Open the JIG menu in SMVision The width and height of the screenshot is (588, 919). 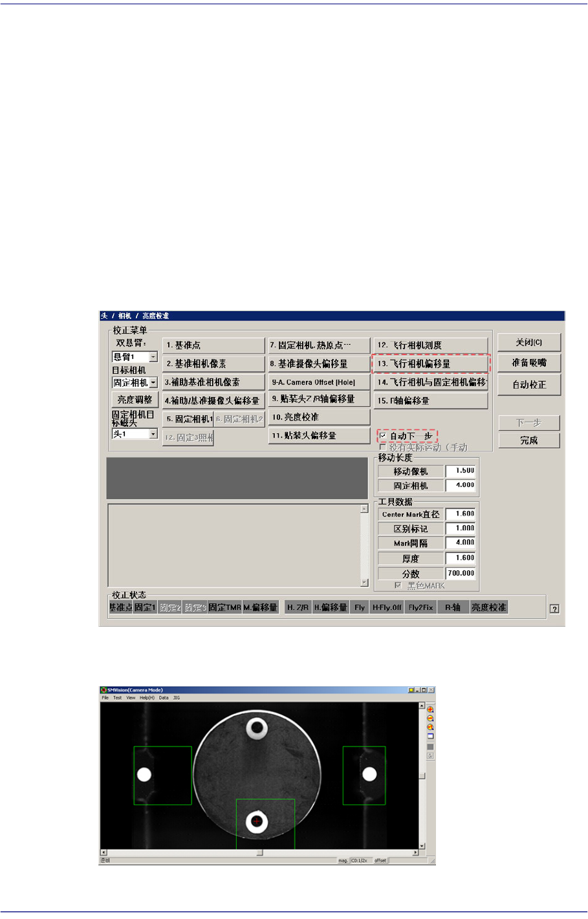tap(177, 698)
